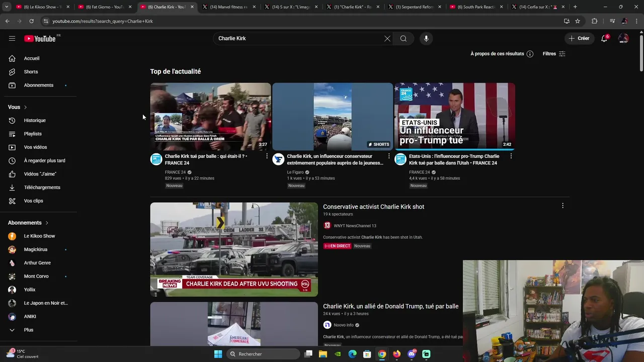644x362 pixels.
Task: Start voice search with microphone
Action: (x=426, y=39)
